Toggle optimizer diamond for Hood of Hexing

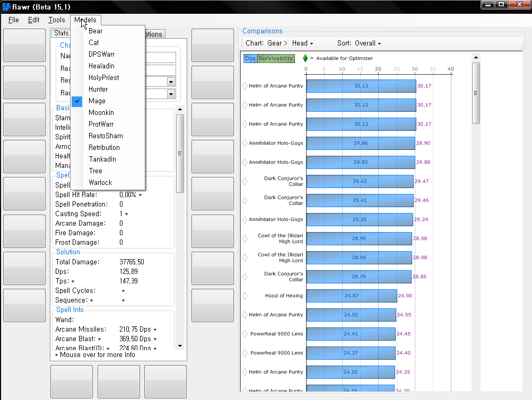coord(245,296)
